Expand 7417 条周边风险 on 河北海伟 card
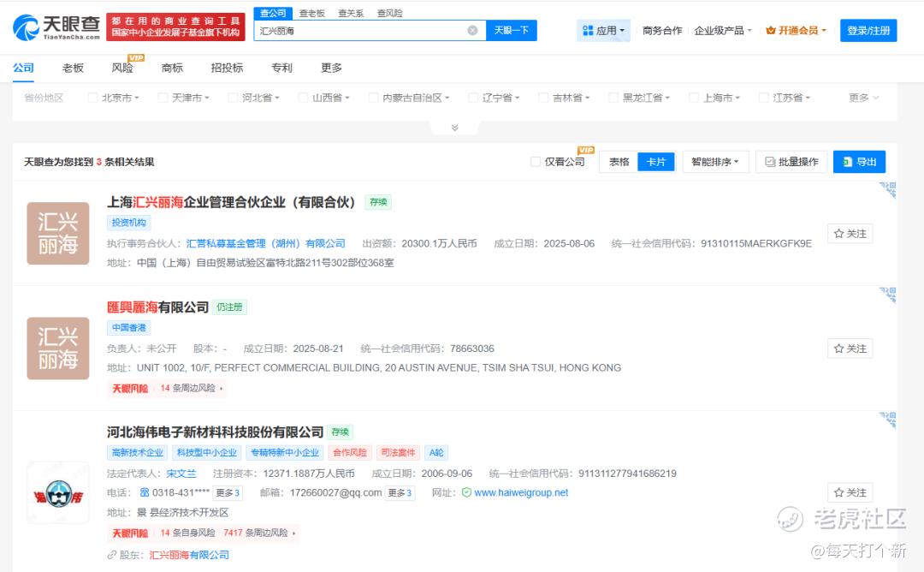This screenshot has width=924, height=572. tap(259, 533)
